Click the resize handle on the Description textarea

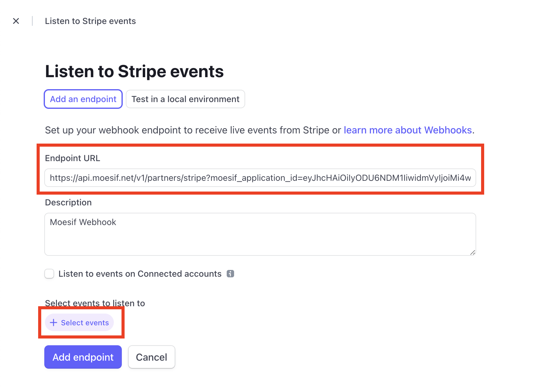(x=472, y=252)
